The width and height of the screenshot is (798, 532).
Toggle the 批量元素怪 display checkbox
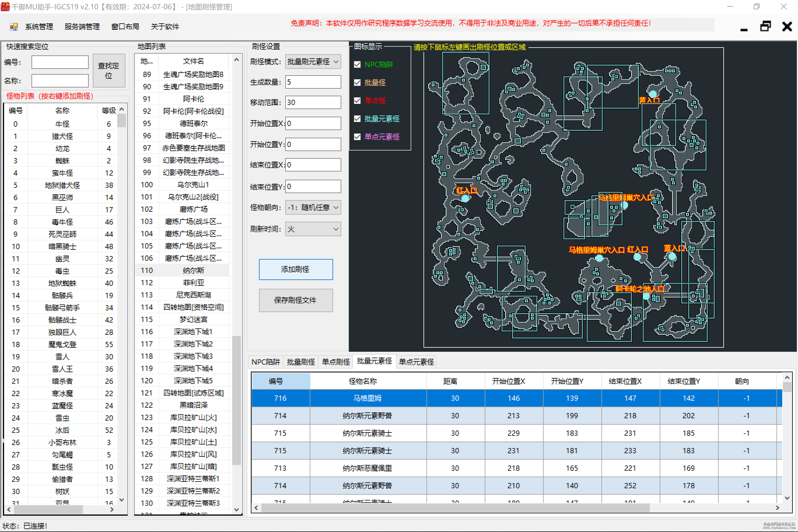click(357, 119)
